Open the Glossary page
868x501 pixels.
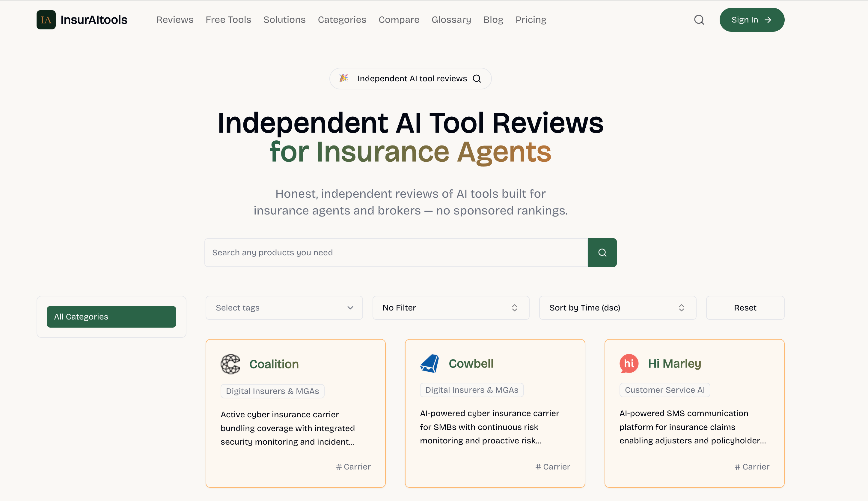451,19
